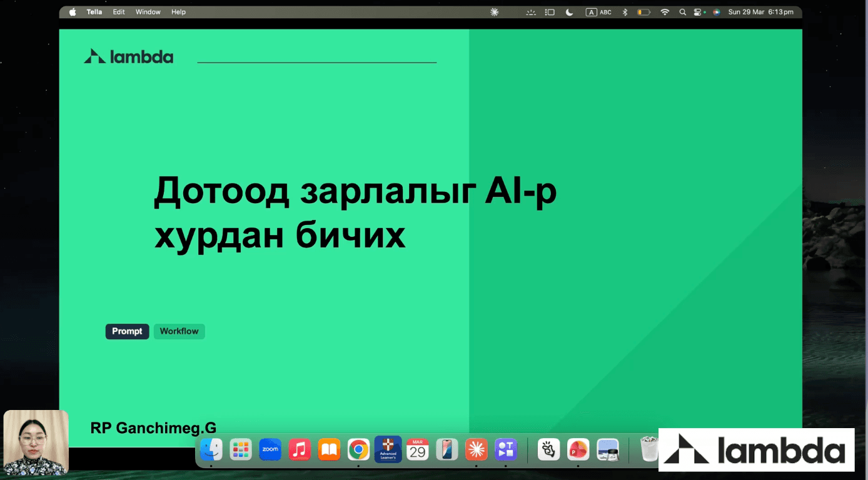Open the Help menu

click(x=178, y=11)
